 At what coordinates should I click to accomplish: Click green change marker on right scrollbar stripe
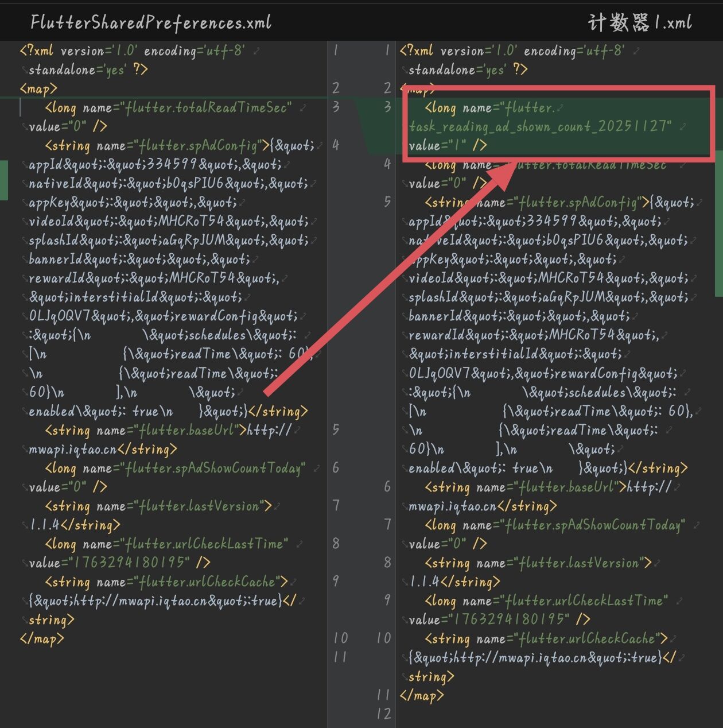point(718,224)
